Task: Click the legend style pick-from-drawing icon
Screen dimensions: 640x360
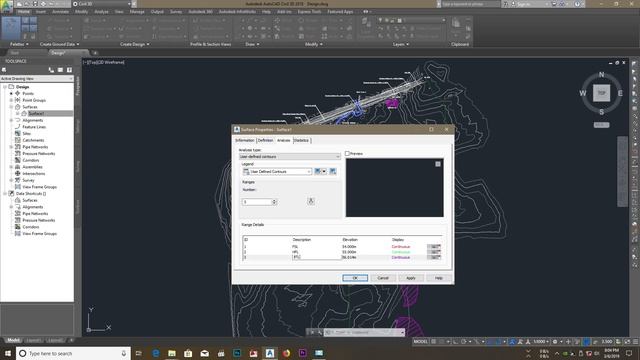Action: [333, 171]
